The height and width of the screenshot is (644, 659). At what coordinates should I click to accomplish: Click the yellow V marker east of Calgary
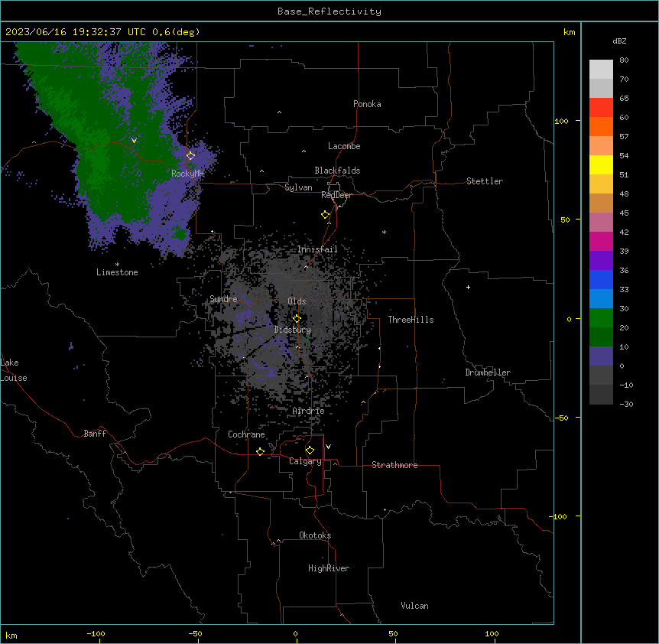(x=328, y=447)
